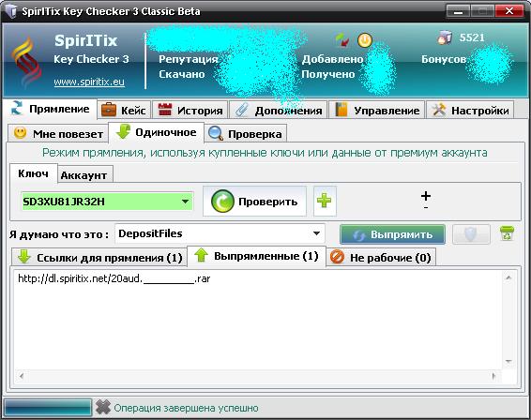531x420 pixels.
Task: Select the dl.spiritix.net .rar link text
Action: tap(114, 278)
